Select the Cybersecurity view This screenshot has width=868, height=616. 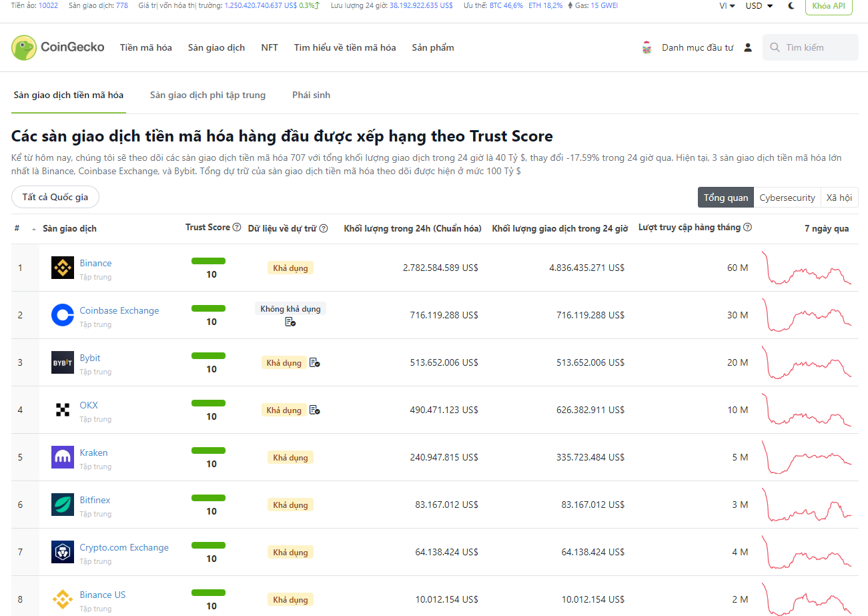[787, 198]
